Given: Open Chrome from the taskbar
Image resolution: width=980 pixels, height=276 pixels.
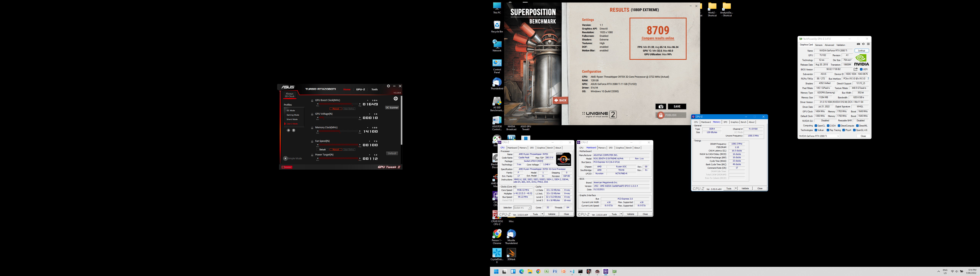Looking at the screenshot, I should coord(538,271).
